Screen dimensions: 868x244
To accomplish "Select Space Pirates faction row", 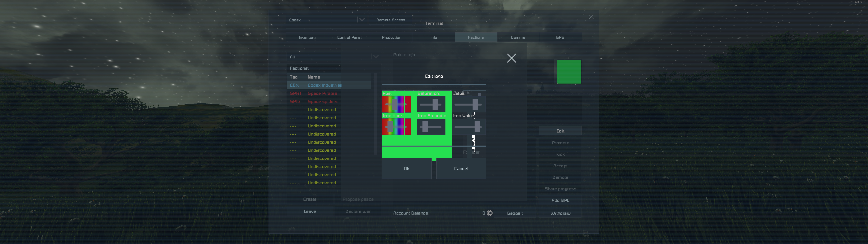I will pos(322,93).
